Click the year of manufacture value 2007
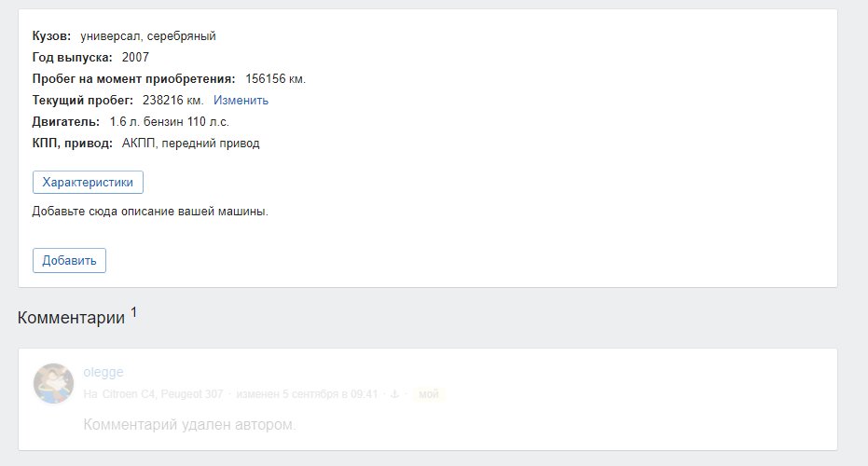Image resolution: width=868 pixels, height=466 pixels. click(135, 57)
